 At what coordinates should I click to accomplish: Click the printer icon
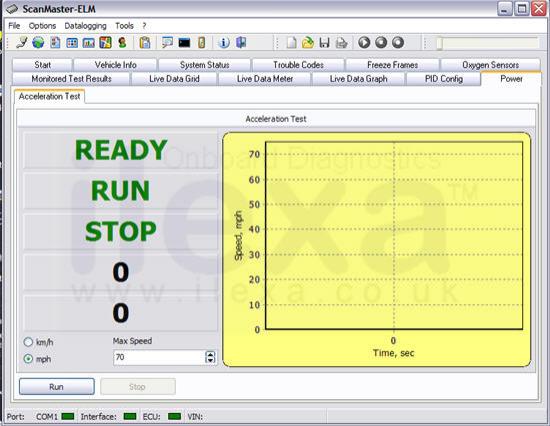(342, 43)
